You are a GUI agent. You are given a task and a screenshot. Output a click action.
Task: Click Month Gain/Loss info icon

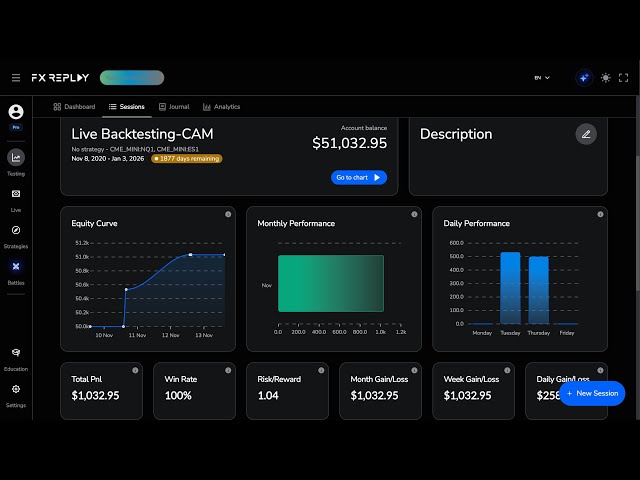click(414, 370)
